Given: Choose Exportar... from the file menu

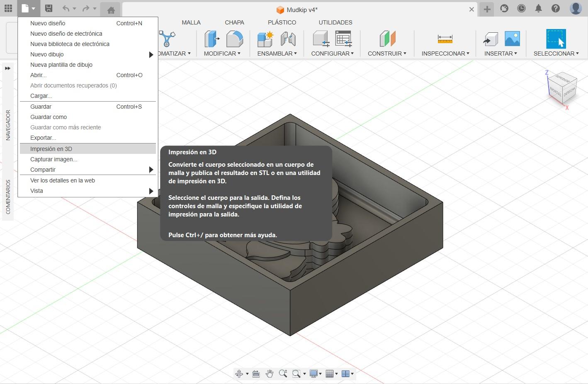Looking at the screenshot, I should (x=43, y=138).
